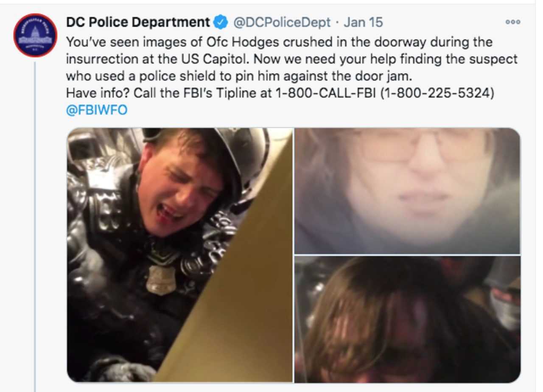
Task: Open the three-dot more options menu
Action: pos(512,22)
